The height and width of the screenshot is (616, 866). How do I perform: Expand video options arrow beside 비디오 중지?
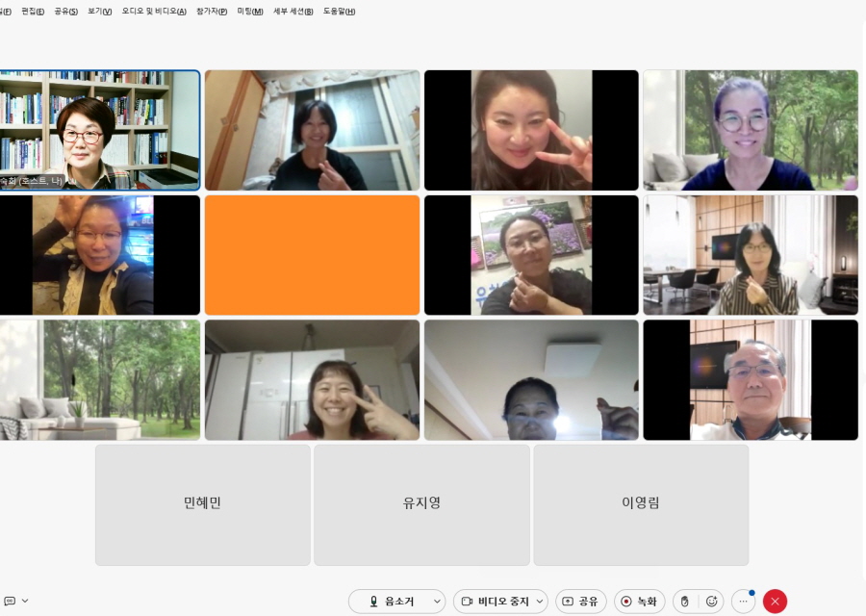click(539, 602)
